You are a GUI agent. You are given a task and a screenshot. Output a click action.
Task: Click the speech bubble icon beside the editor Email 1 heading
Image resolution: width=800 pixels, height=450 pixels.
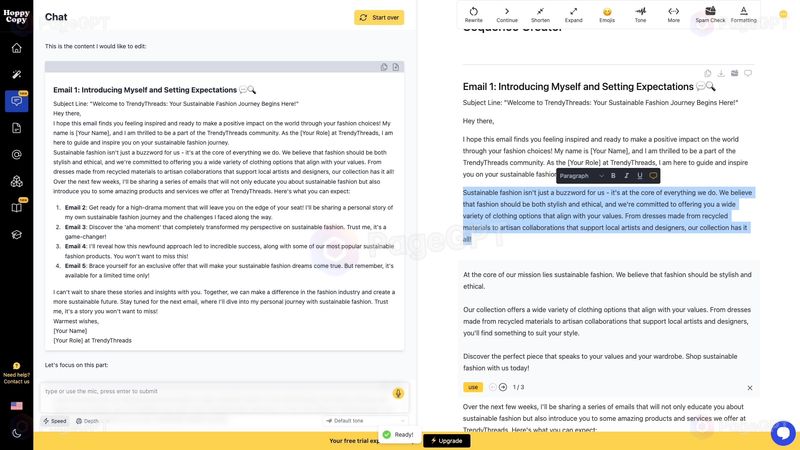(701, 87)
